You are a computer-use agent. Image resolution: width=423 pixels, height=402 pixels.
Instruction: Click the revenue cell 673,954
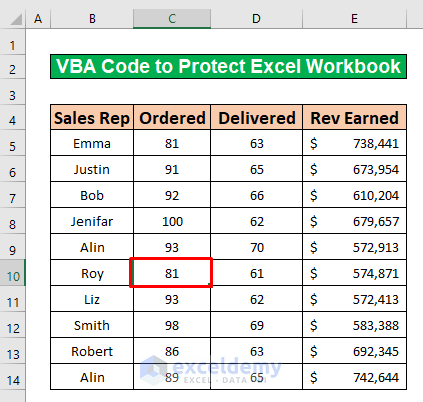354,169
